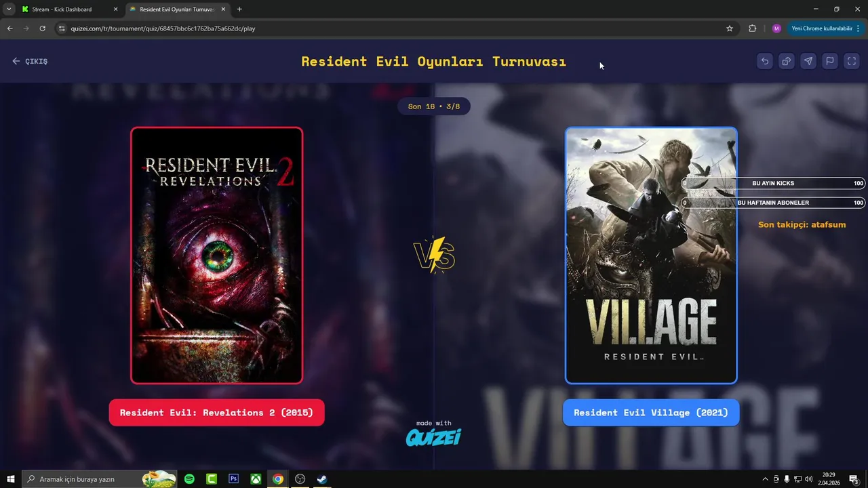Select the blue Resident Evil Village (2021) button
Viewport: 868px width, 488px height.
(x=651, y=412)
